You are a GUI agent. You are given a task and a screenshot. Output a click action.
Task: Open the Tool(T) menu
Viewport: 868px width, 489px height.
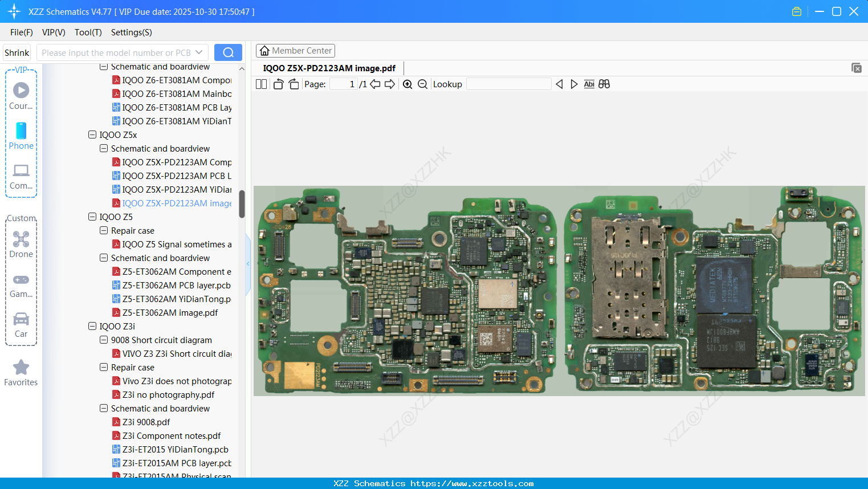88,32
